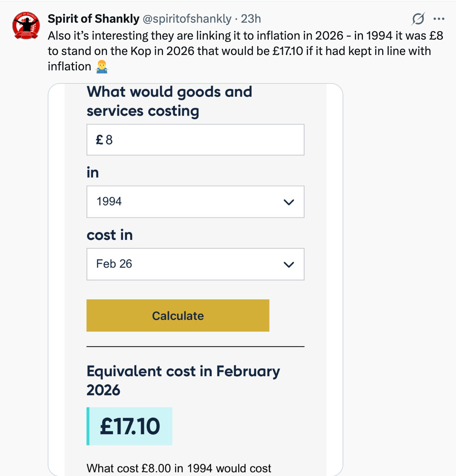Click the chevron arrow beside Feb 26
Viewport: 456px width, 476px height.
[x=288, y=264]
